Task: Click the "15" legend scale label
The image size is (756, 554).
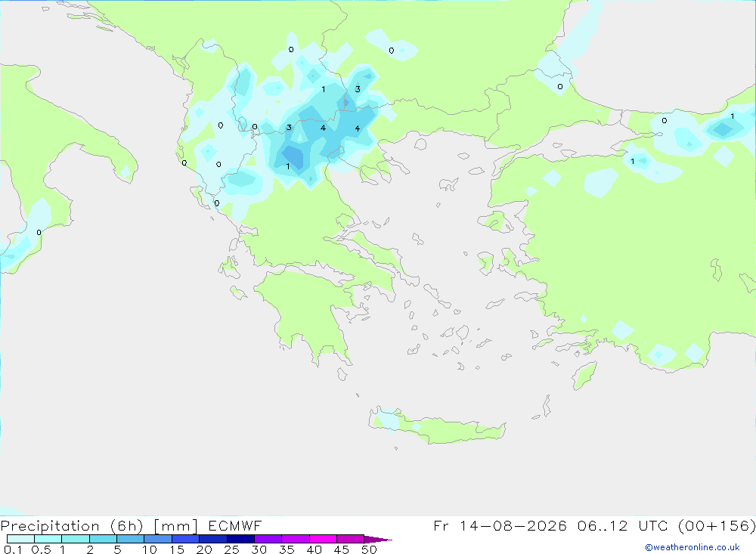Action: [x=177, y=549]
